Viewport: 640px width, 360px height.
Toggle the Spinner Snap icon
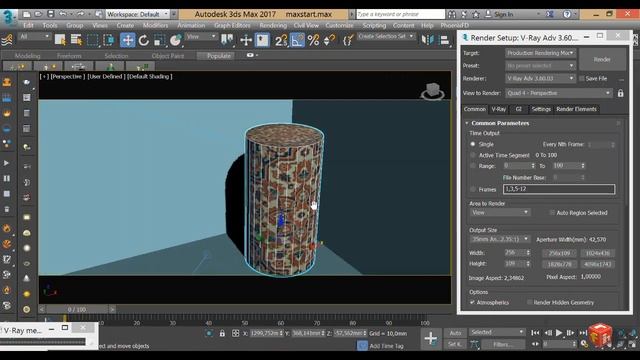[329, 40]
